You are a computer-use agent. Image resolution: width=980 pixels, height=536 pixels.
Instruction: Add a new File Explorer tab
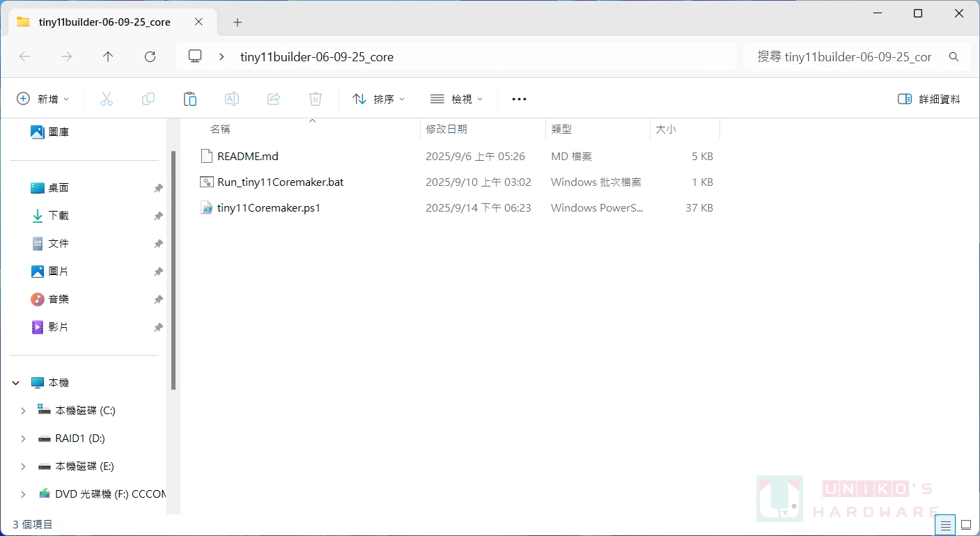tap(238, 22)
